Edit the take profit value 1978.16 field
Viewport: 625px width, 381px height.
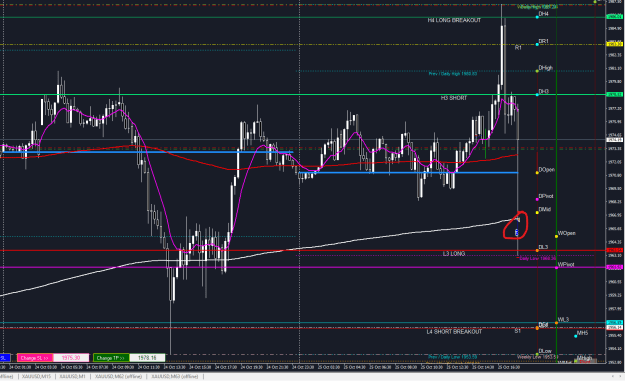click(x=147, y=358)
